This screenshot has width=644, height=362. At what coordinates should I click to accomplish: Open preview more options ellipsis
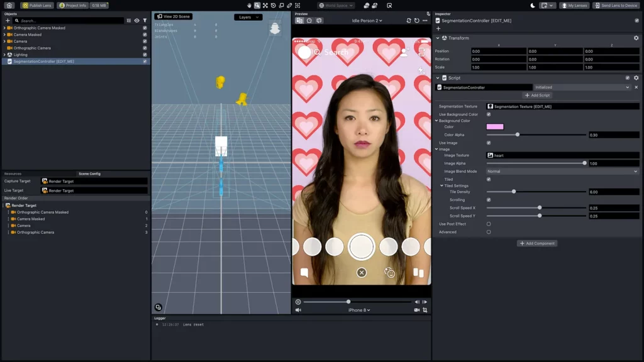pos(425,21)
